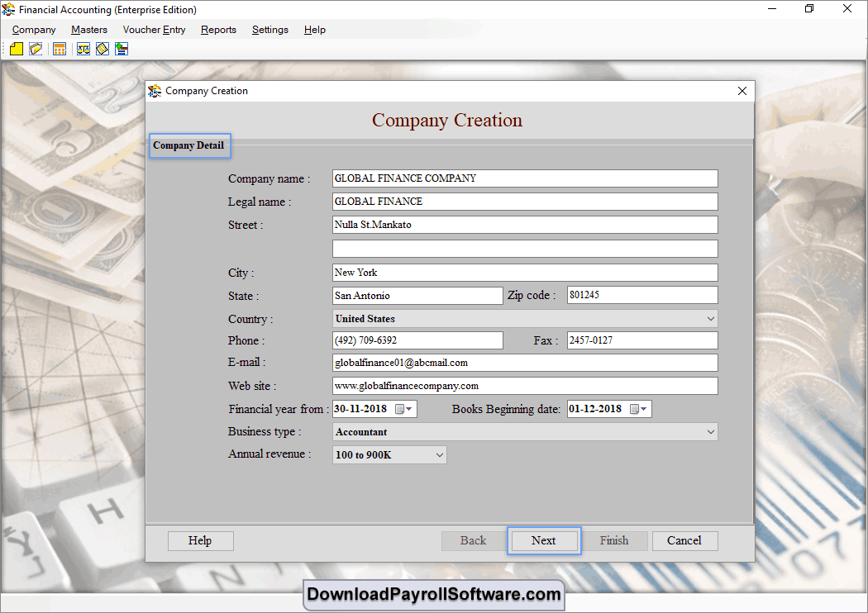868x613 pixels.
Task: Open calendar for Books Beginning date
Action: pos(638,409)
